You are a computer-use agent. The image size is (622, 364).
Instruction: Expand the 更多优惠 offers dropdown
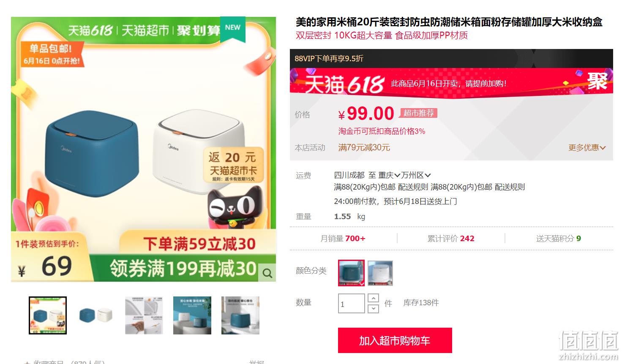point(587,148)
